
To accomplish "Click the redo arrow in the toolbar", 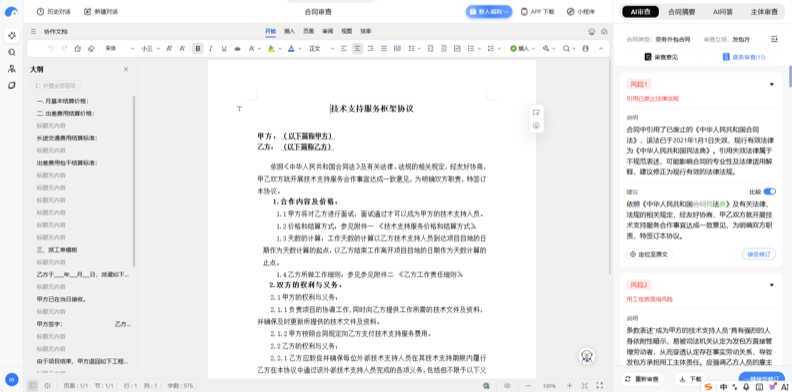I will pyautogui.click(x=64, y=48).
